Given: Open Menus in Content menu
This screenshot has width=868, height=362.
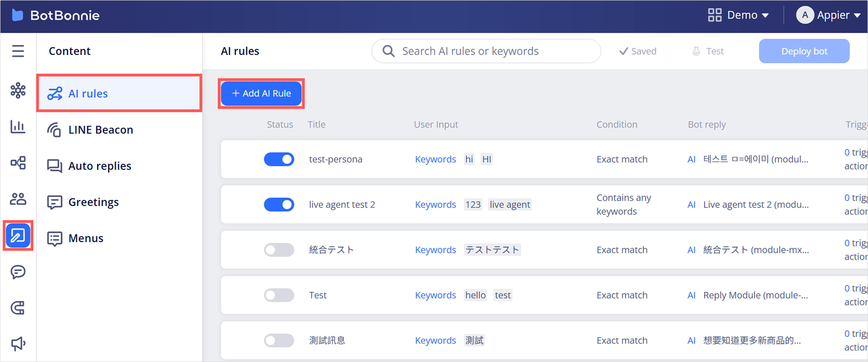Looking at the screenshot, I should coord(119,238).
